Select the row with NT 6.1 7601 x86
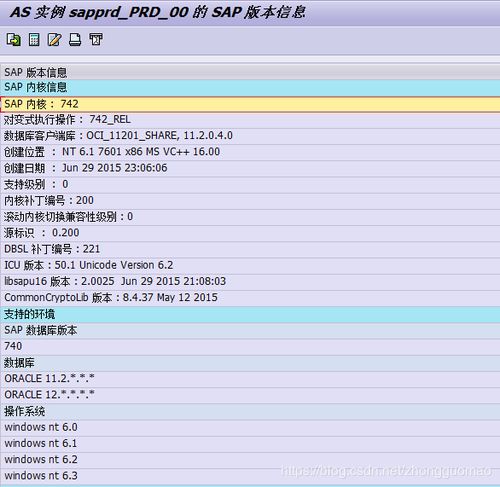500x487 pixels. coord(250,152)
